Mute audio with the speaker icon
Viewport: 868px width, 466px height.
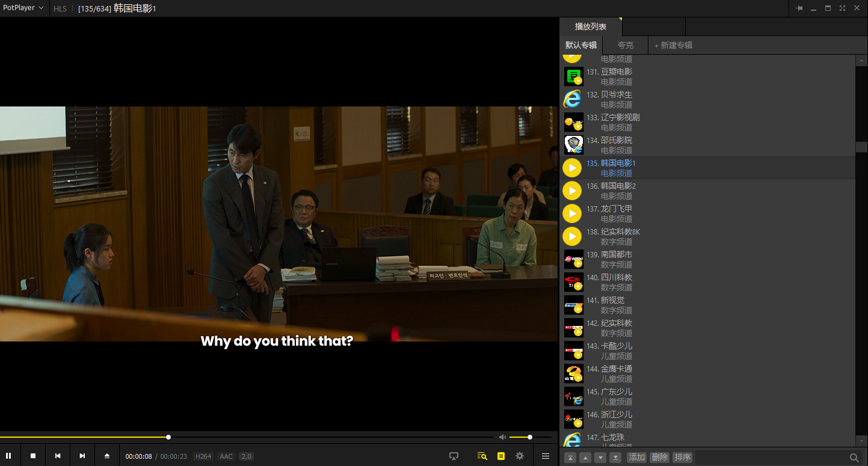(503, 437)
